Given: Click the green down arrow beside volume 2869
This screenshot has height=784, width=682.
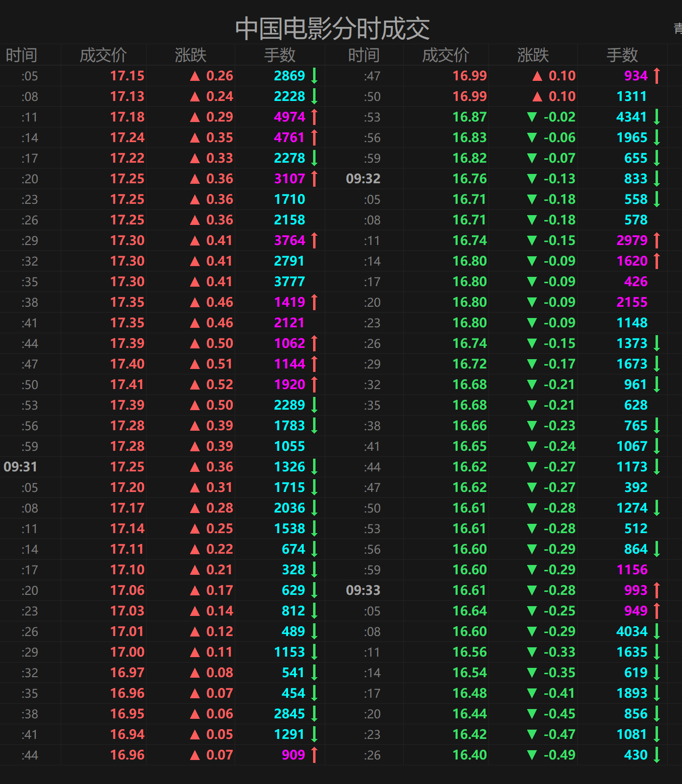Looking at the screenshot, I should (315, 76).
